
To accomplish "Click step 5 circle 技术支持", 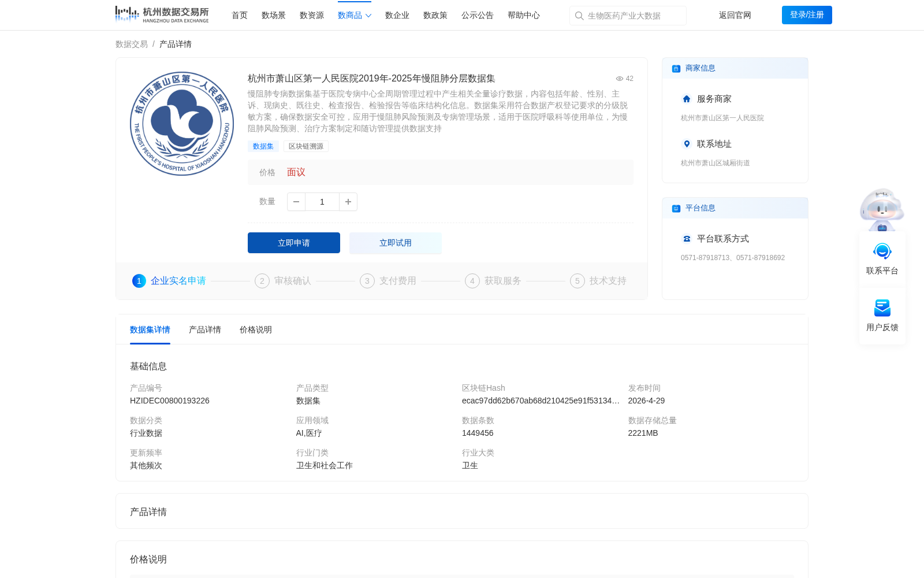I will (577, 281).
